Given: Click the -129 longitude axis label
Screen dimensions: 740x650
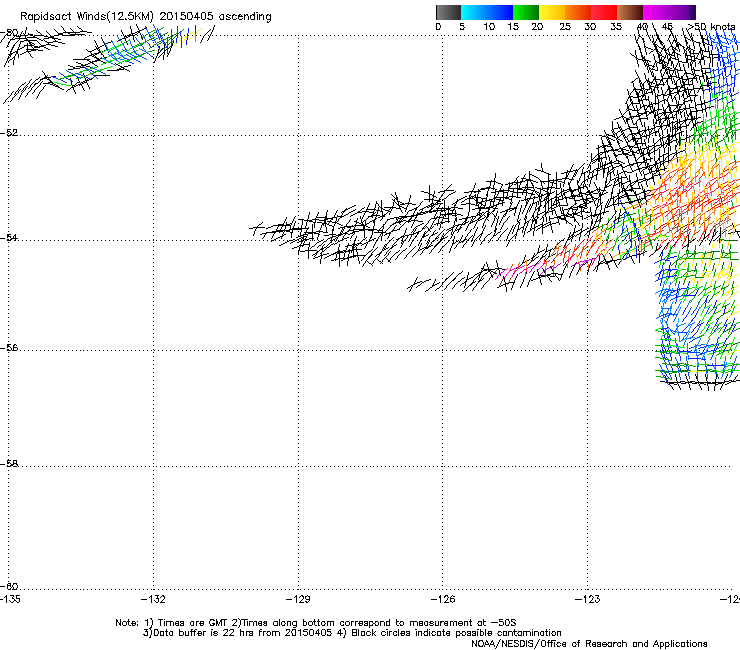Looking at the screenshot, I should (298, 599).
